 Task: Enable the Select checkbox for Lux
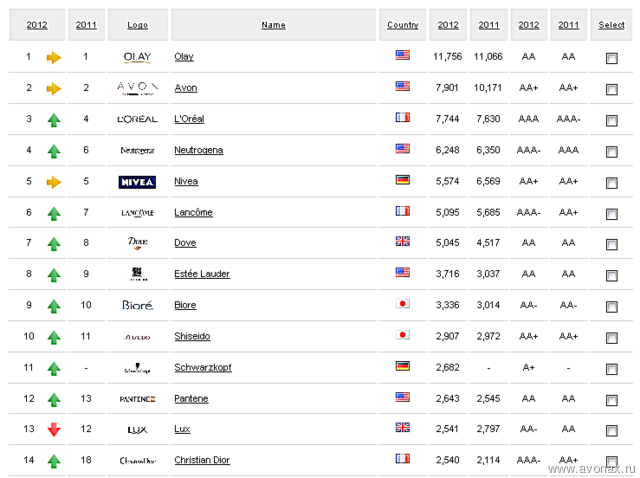pos(611,431)
